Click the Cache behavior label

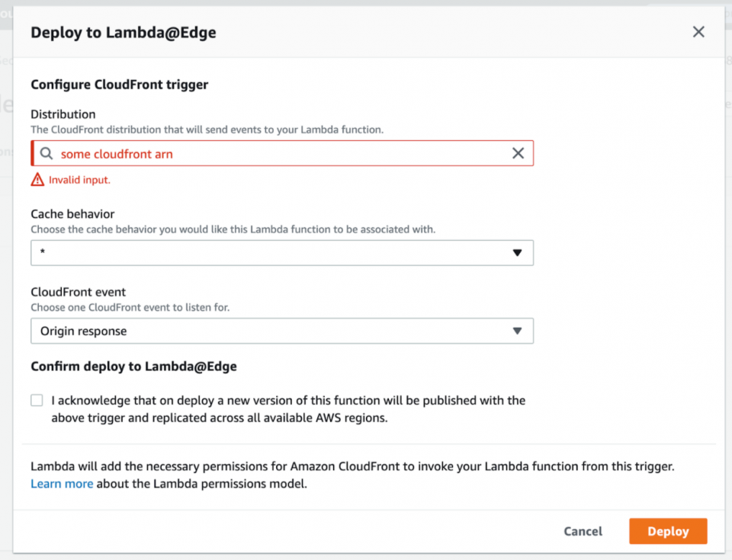[x=72, y=214]
